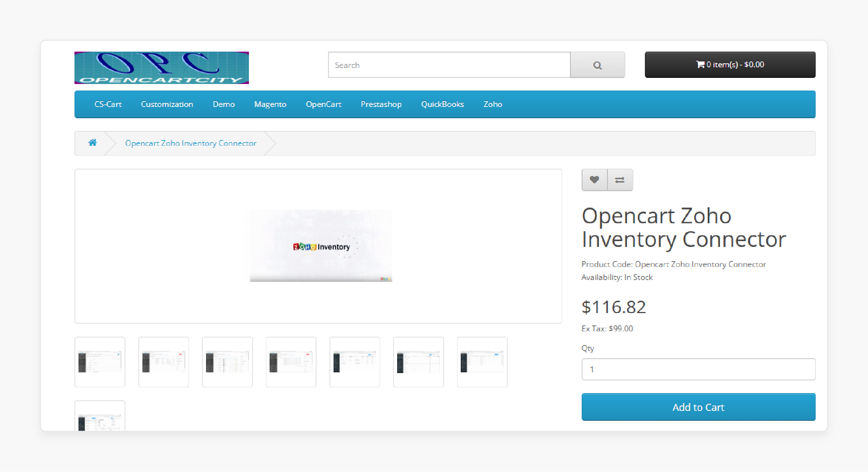
Task: Open the seventh screenshot thumbnail in gallery
Action: pos(482,362)
